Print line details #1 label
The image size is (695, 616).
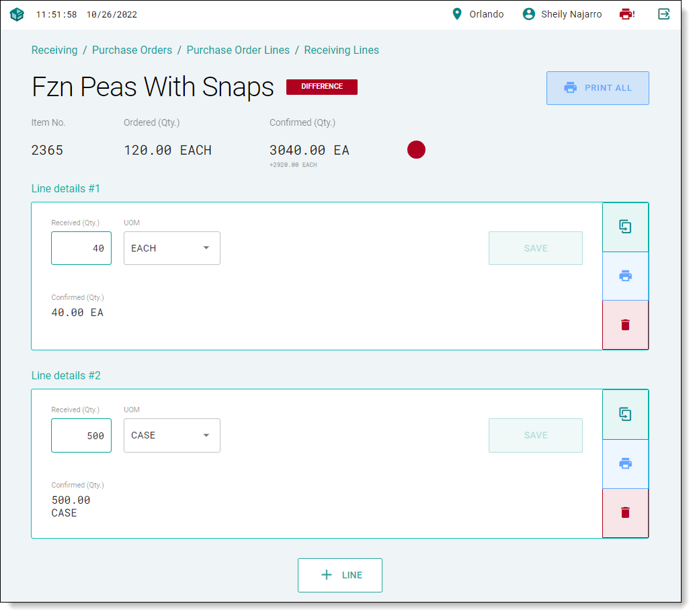[625, 276]
